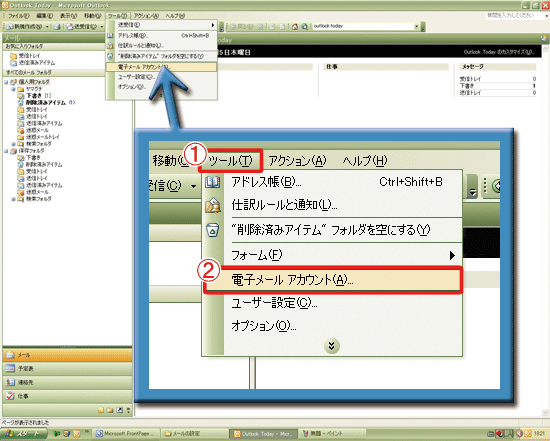Switch to the 無題 - ペイント taskbar item
The width and height of the screenshot is (550, 441).
point(333,434)
